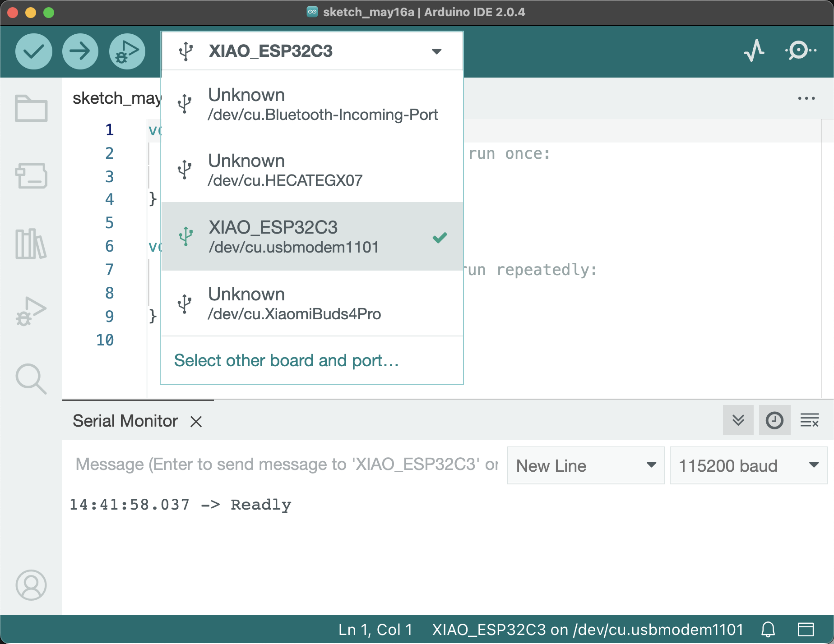Open the 115200 baud rate dropdown

(x=748, y=465)
